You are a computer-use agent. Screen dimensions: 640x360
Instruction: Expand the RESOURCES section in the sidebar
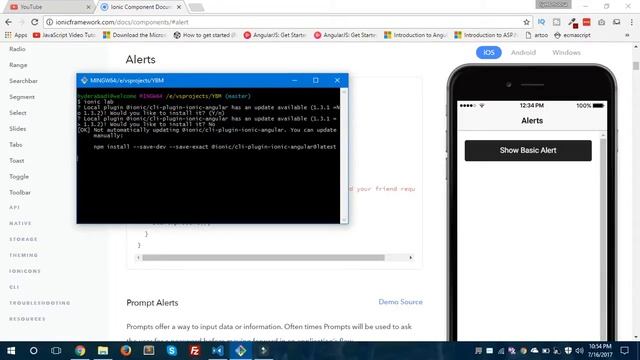click(27, 319)
